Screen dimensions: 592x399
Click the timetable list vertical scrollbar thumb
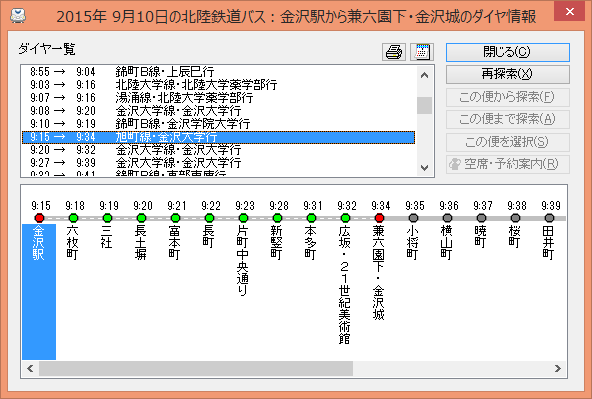point(424,105)
